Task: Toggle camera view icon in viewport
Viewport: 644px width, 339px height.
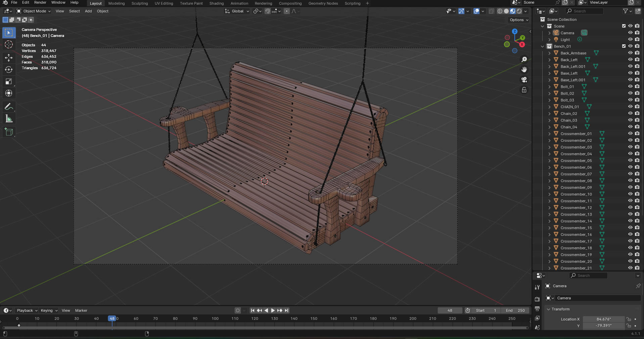Action: 524,80
